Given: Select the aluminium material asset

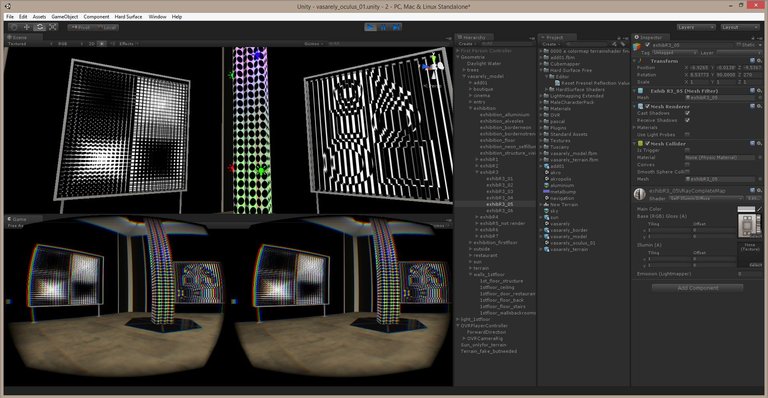Looking at the screenshot, I should coord(559,186).
